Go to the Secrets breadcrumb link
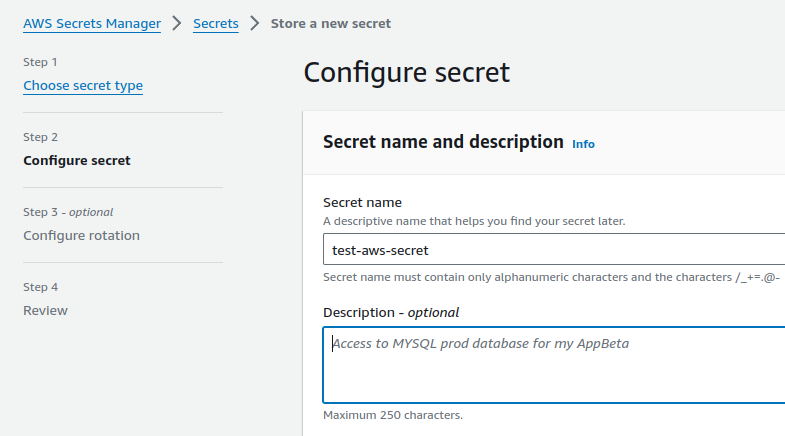The image size is (785, 436). pos(216,24)
